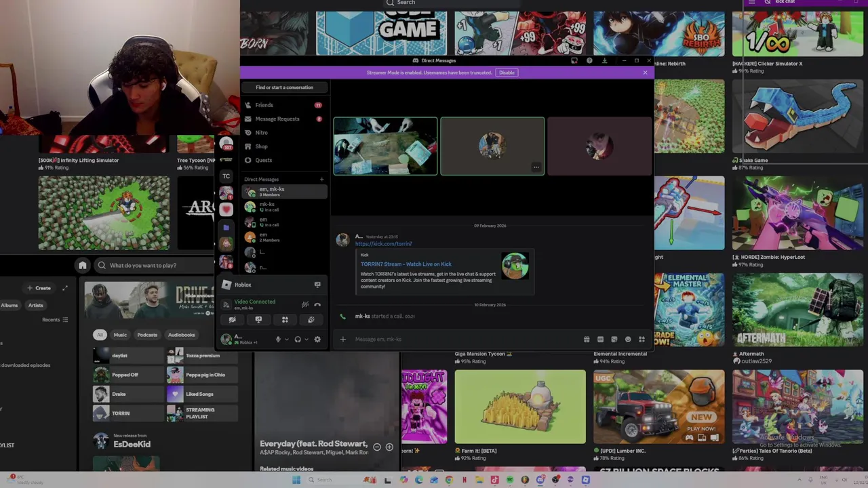Open the GIF picker in message bar
The width and height of the screenshot is (868, 488).
(x=600, y=339)
